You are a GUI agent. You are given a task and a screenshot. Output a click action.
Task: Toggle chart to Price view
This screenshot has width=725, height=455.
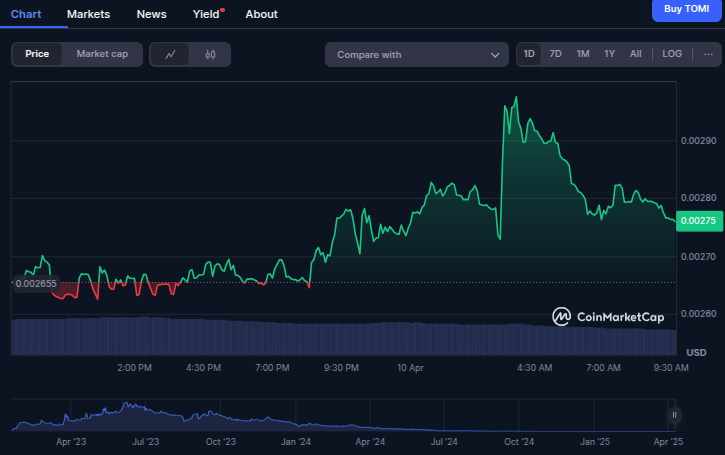click(37, 54)
